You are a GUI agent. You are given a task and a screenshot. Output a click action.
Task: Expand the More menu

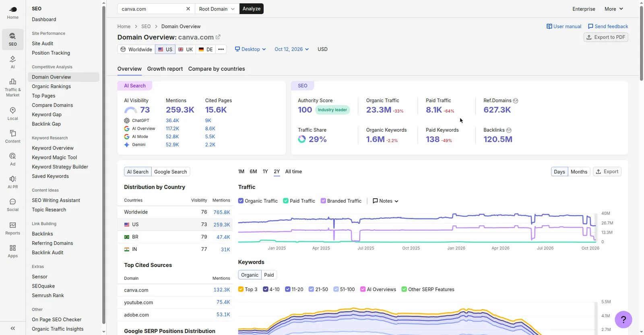click(614, 9)
